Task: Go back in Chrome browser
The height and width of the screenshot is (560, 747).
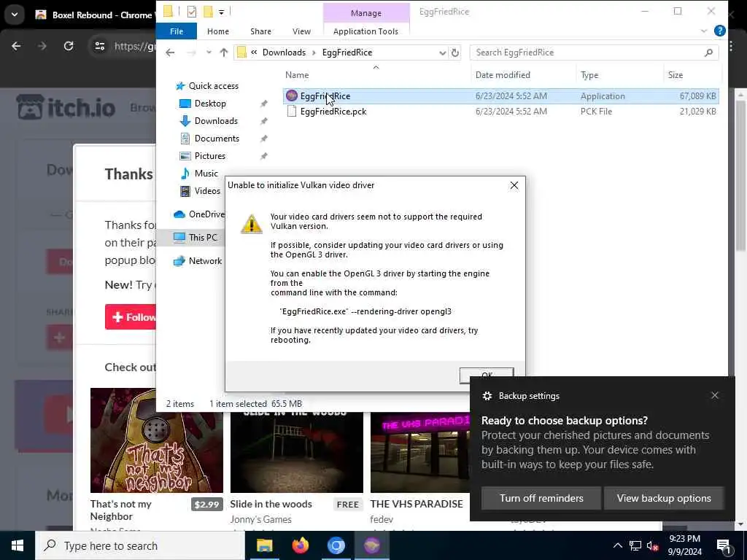Action: point(16,46)
